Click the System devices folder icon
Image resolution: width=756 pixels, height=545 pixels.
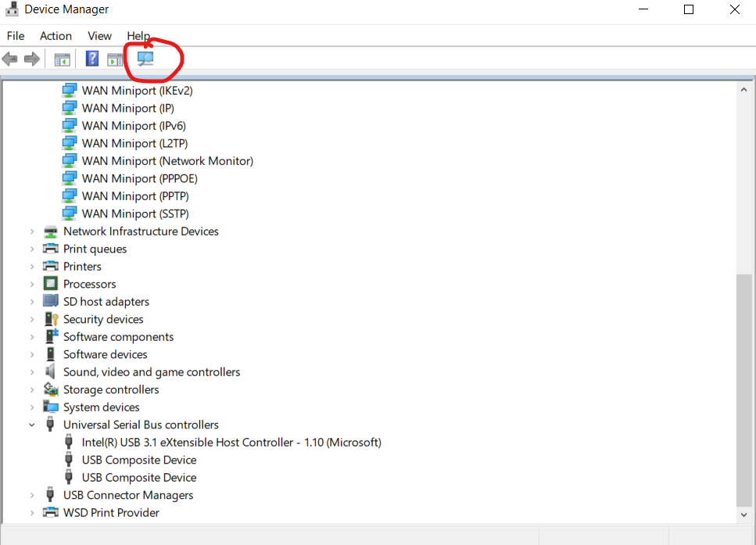click(x=51, y=407)
